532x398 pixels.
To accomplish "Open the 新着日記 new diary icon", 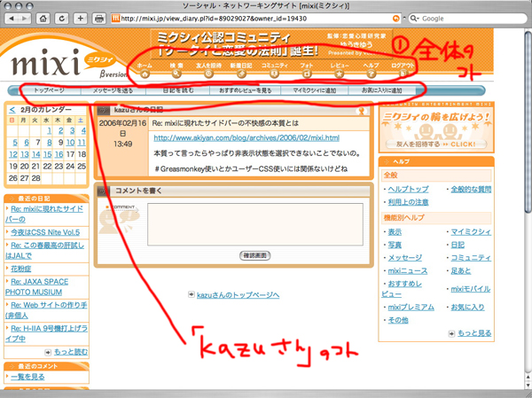I will pyautogui.click(x=241, y=74).
